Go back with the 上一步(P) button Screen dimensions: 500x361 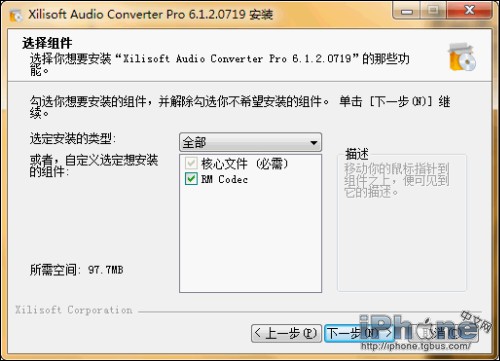286,333
